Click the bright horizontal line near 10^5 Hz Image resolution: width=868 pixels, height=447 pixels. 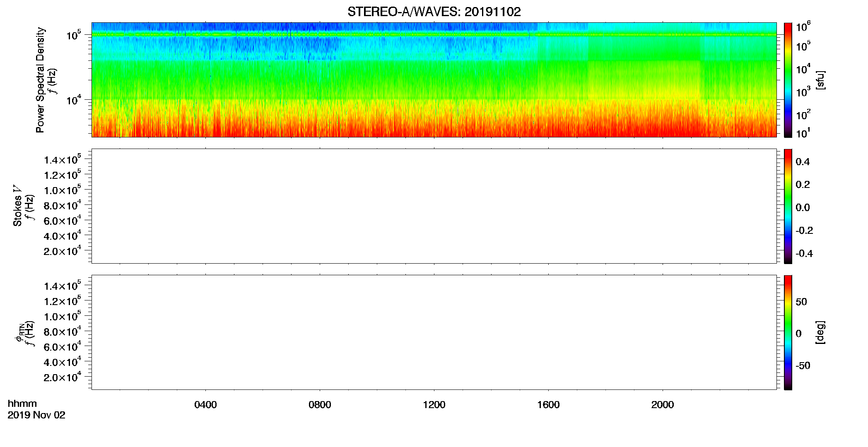tap(434, 35)
